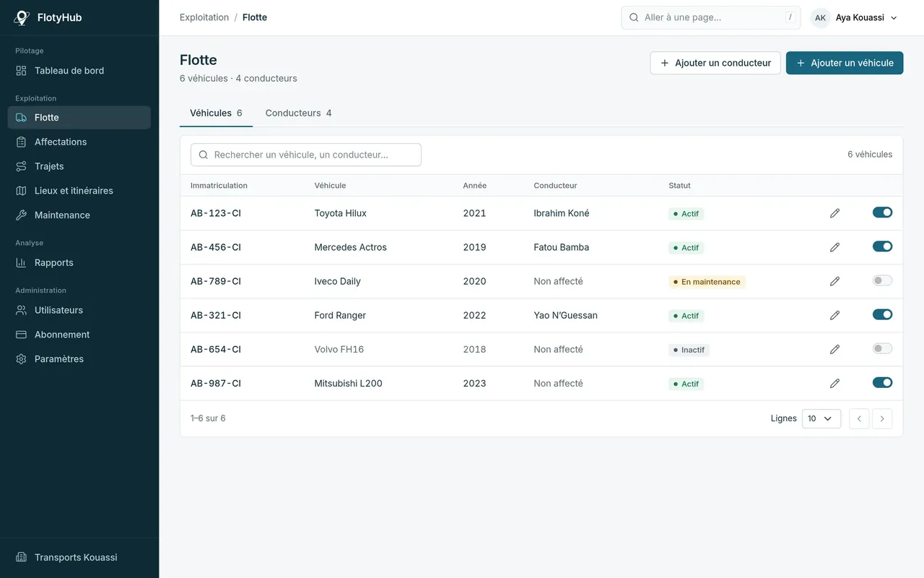Edit vehicle AB-789-CI with pencil icon
Viewport: 924px width, 578px height.
834,281
